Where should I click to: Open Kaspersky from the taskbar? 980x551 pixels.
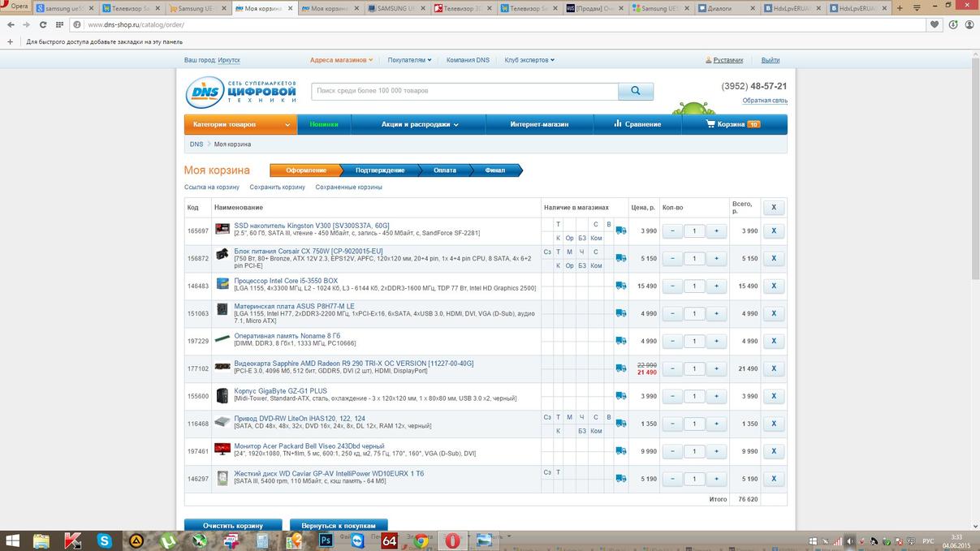[x=73, y=540]
